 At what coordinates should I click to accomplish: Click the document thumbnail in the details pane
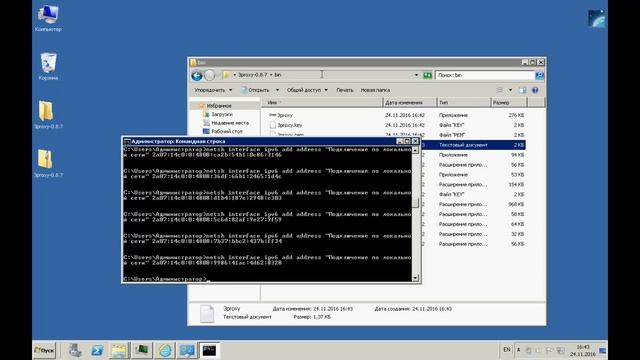[207, 313]
